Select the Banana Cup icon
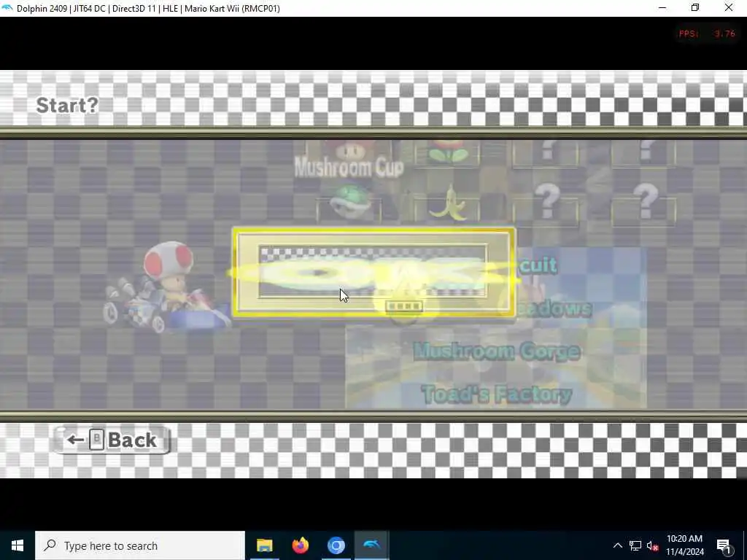The image size is (747, 560). pyautogui.click(x=447, y=203)
